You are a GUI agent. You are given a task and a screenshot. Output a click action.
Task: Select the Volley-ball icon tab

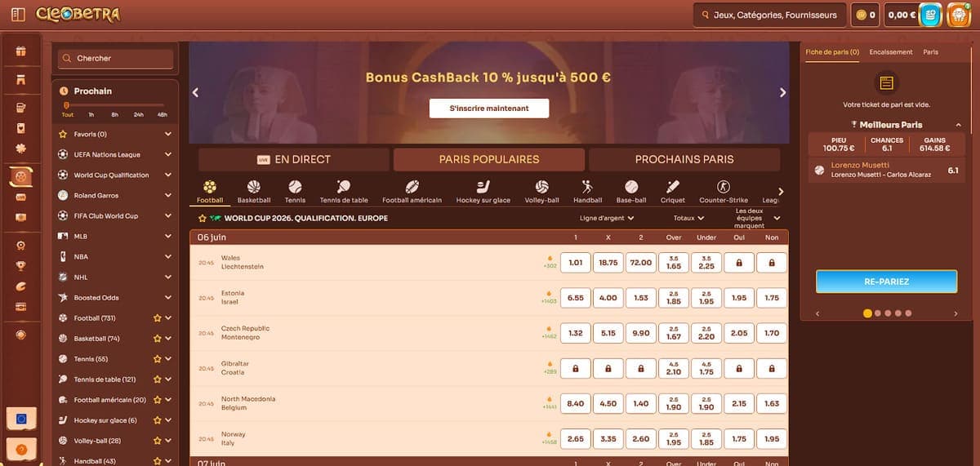(541, 193)
